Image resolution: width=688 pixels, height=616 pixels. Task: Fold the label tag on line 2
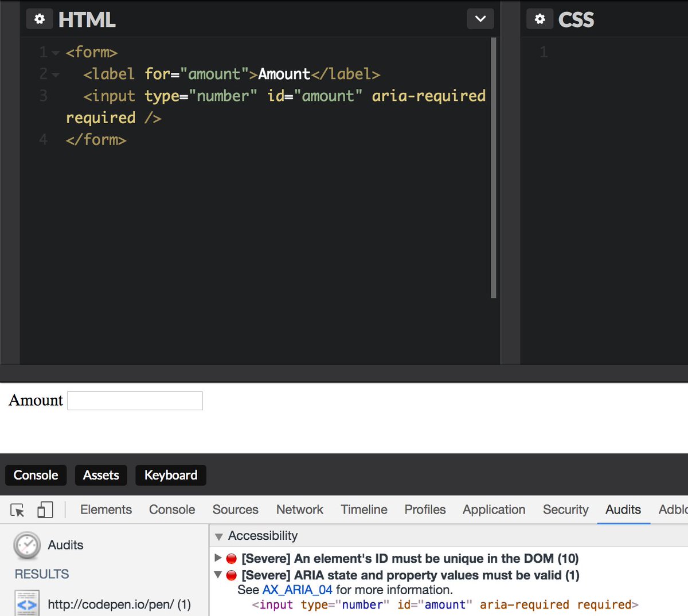[x=56, y=74]
